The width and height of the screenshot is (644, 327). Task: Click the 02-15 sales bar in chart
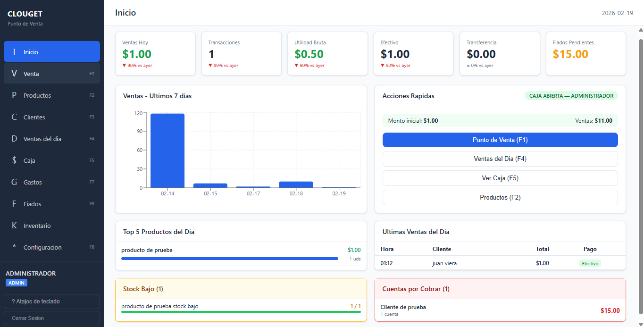210,185
